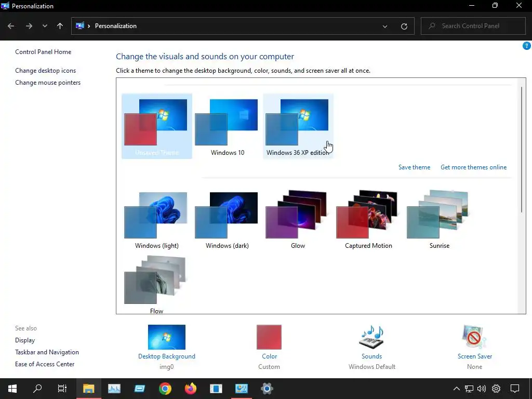Apply the Sunrise theme

coord(440,220)
